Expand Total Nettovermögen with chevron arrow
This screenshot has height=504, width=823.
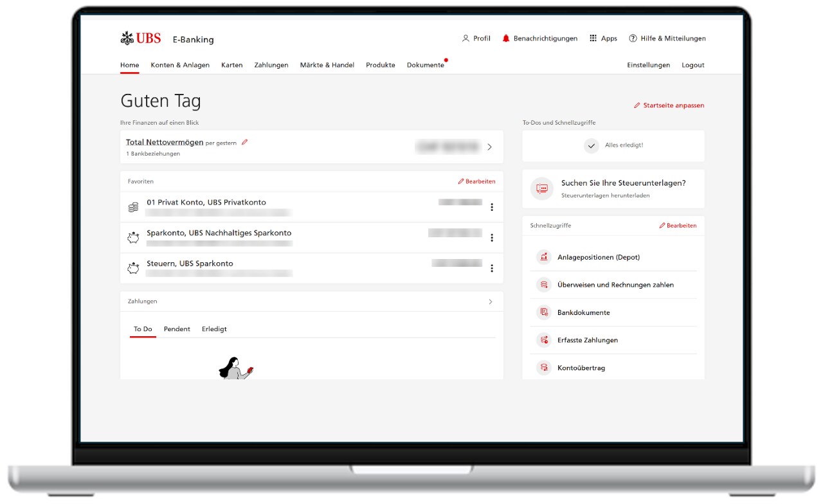490,147
